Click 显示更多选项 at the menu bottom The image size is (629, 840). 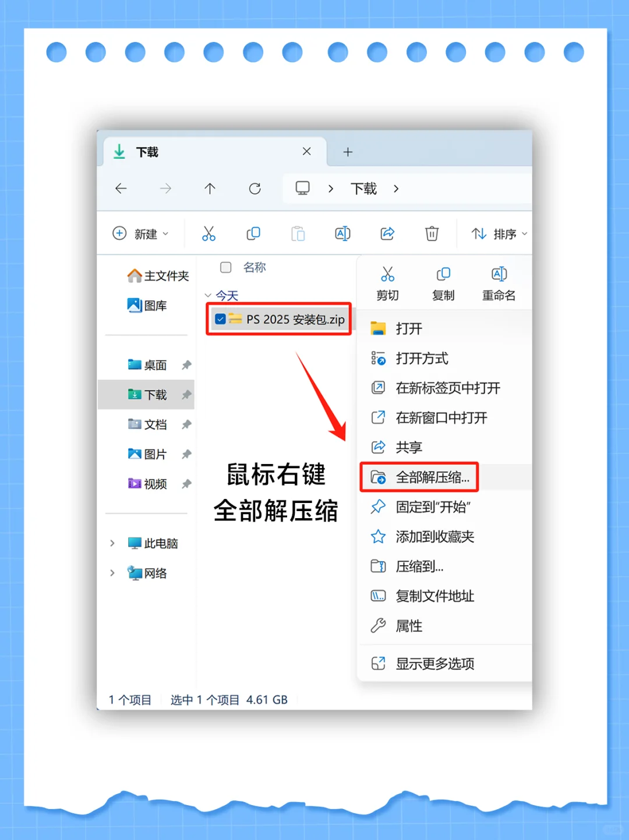(x=436, y=663)
